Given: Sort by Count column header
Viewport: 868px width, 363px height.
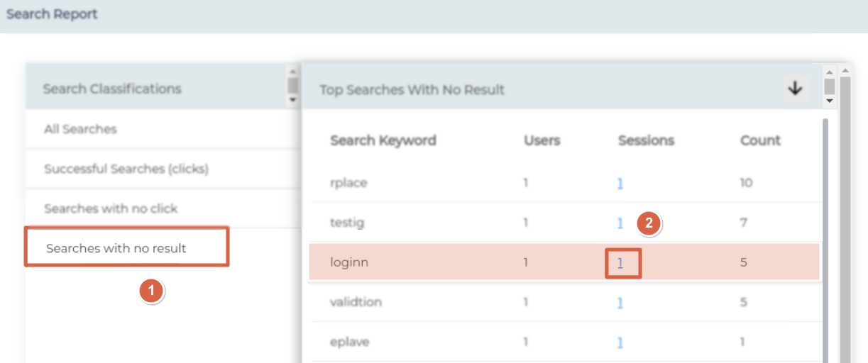Looking at the screenshot, I should tap(760, 140).
